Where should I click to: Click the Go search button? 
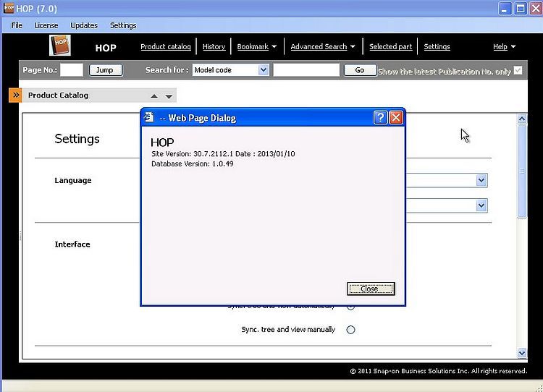point(360,70)
